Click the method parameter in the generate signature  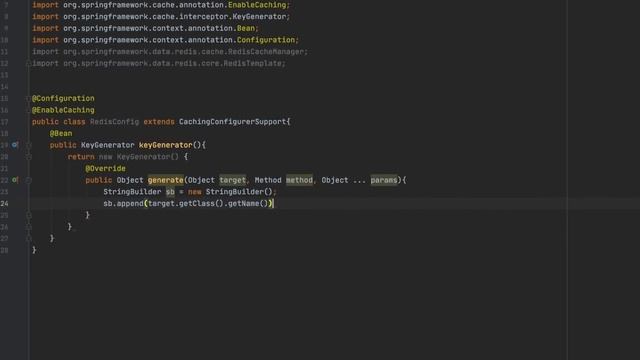click(299, 180)
